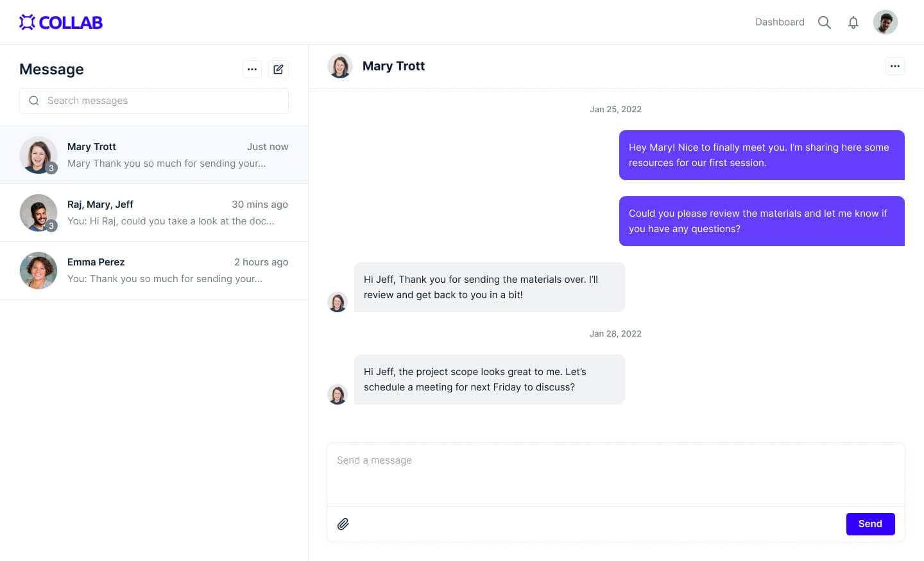Open global search from the top bar
This screenshot has height=561, width=924.
click(x=824, y=22)
